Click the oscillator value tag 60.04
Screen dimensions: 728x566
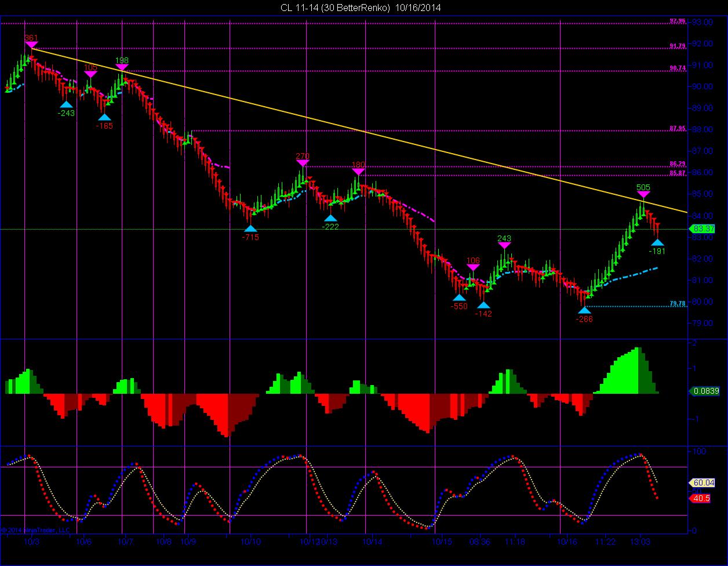click(701, 482)
